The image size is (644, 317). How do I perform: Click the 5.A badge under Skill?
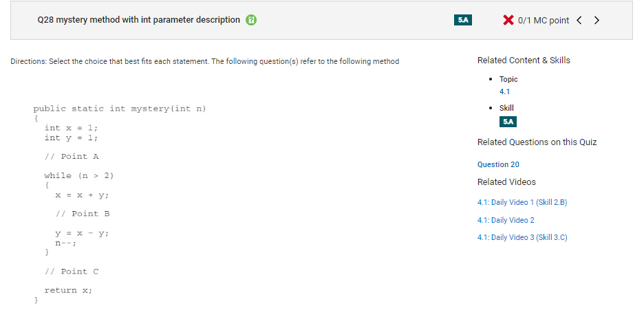508,122
